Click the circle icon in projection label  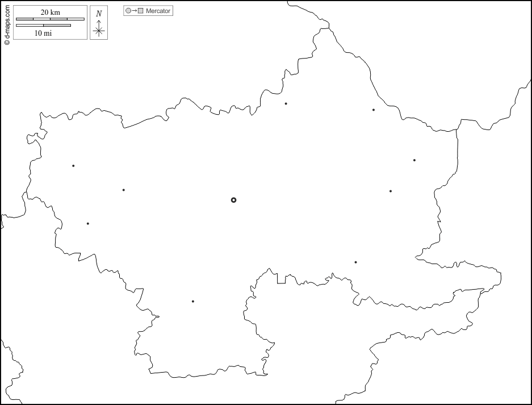coord(128,11)
